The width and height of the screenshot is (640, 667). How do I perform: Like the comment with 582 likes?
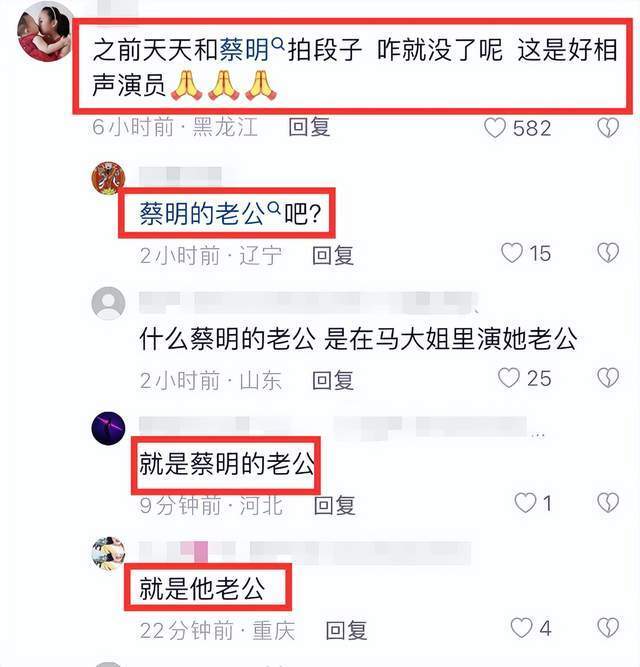495,128
